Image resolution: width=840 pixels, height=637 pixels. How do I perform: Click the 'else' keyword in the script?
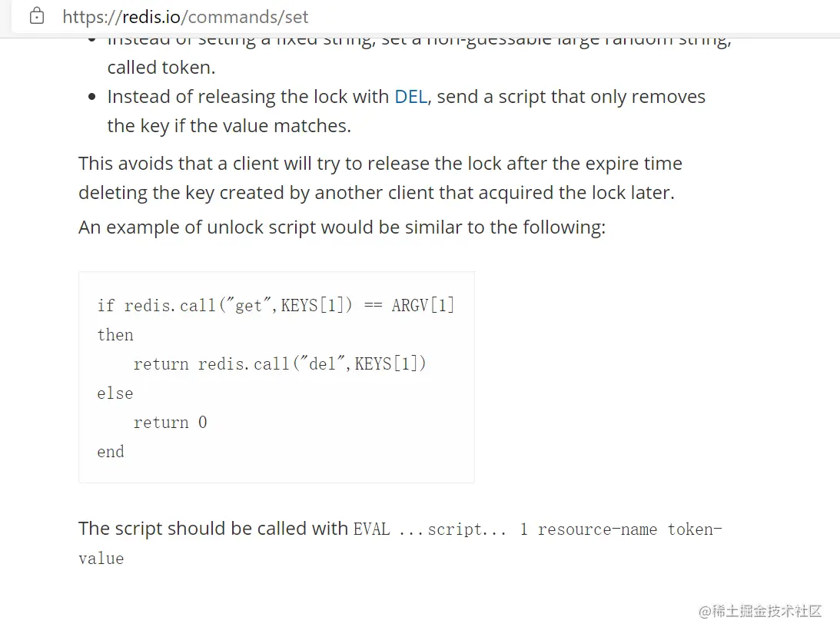click(115, 393)
